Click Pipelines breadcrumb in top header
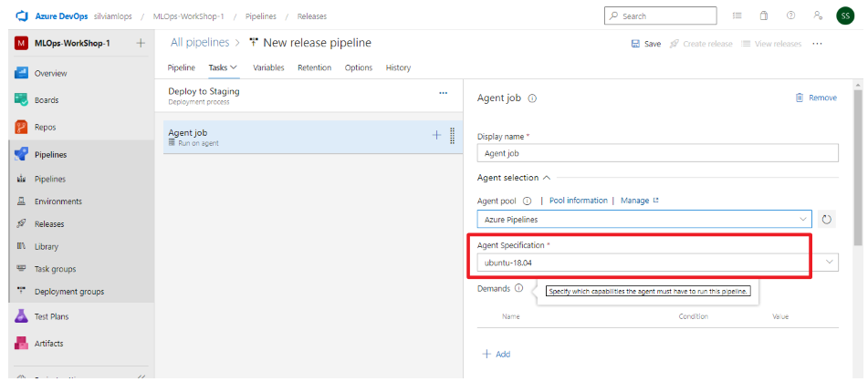868x392 pixels. (261, 16)
